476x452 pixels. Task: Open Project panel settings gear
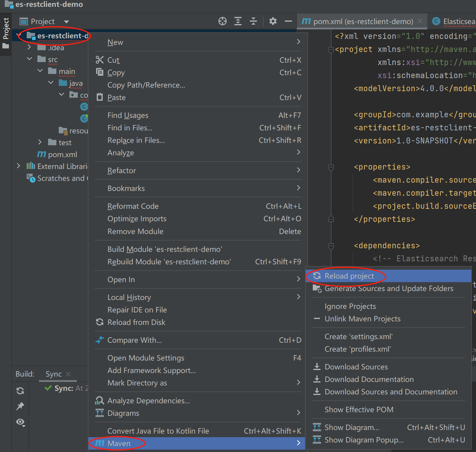click(273, 21)
